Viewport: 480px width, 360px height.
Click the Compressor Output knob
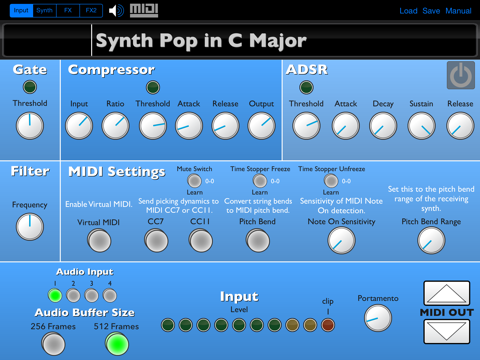point(261,126)
